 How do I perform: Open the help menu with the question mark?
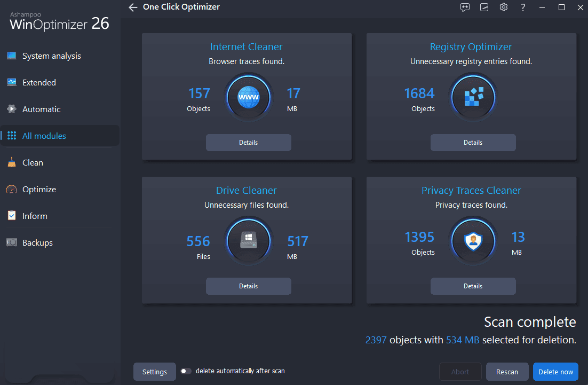(522, 7)
